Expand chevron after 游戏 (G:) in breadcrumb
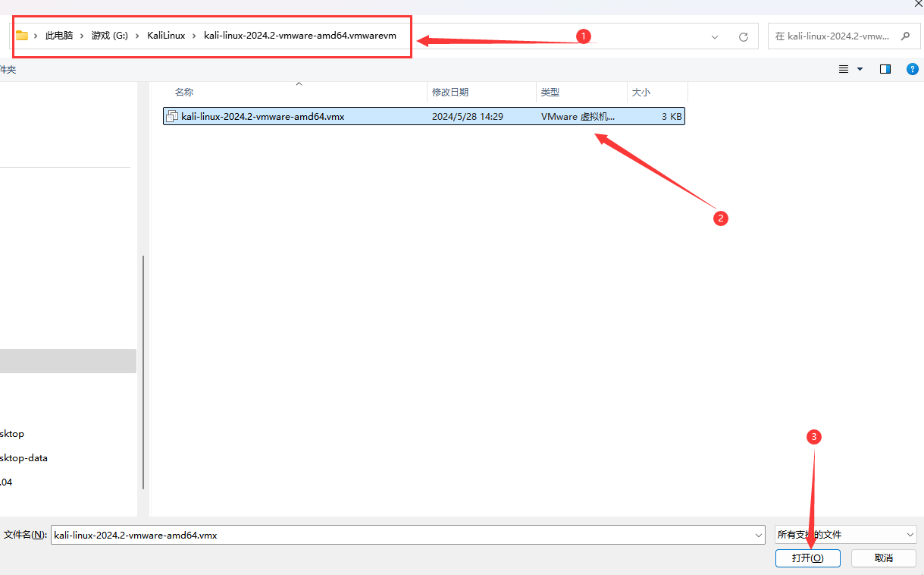The width and height of the screenshot is (924, 575). click(x=137, y=36)
